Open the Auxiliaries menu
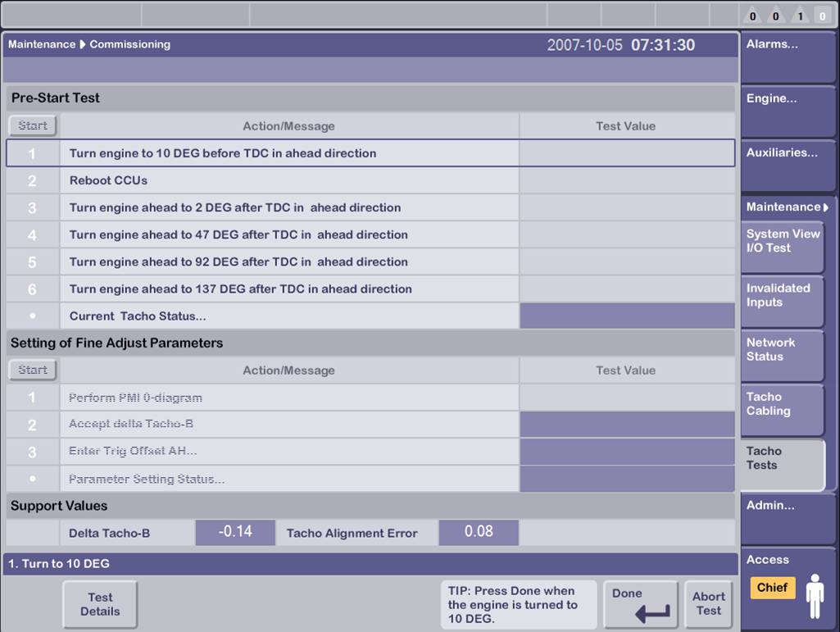Viewport: 840px width, 632px height. [x=787, y=166]
